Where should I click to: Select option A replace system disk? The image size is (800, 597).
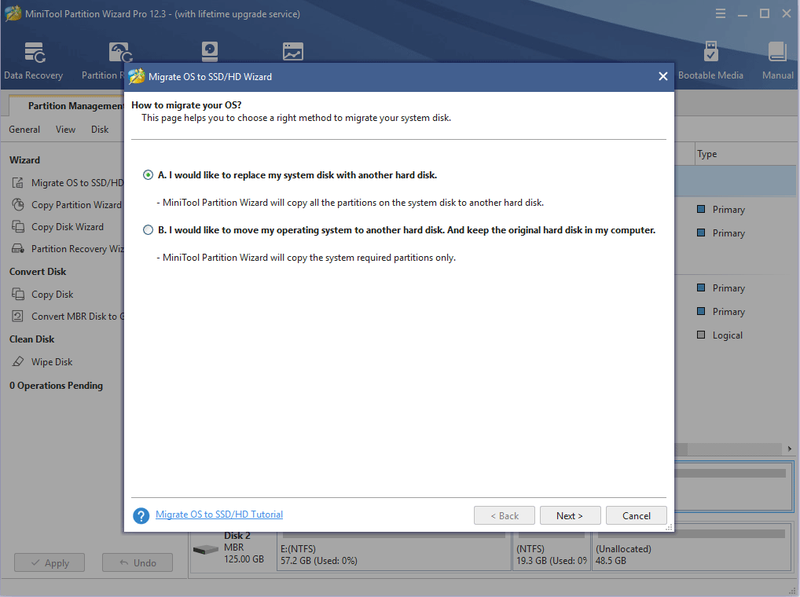tap(148, 175)
